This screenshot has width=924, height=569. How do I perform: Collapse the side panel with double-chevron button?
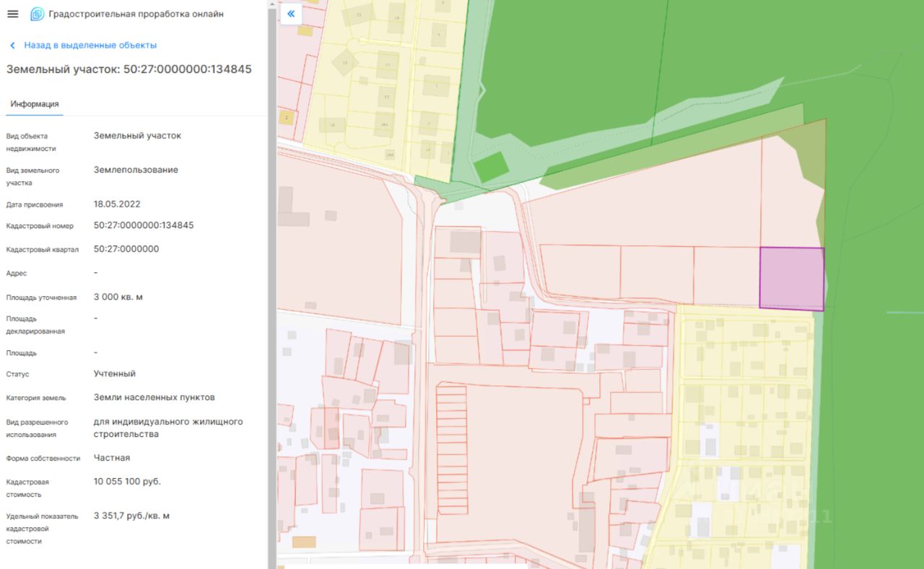pos(291,14)
